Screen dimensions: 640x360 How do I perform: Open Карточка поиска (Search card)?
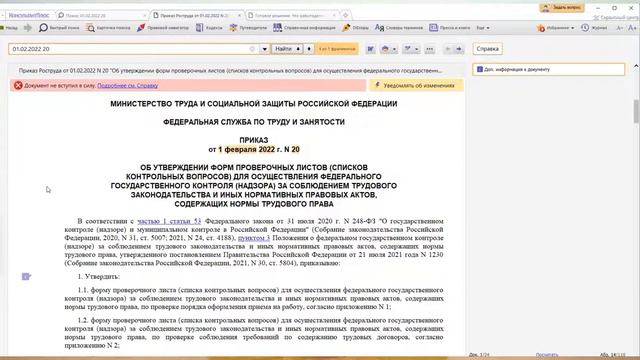108,28
